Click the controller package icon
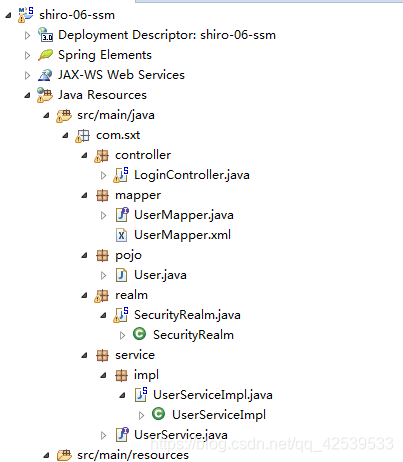 pyautogui.click(x=102, y=155)
